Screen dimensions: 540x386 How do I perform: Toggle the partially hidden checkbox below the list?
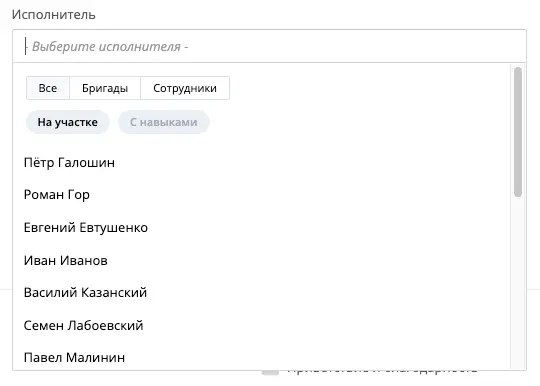coord(270,373)
